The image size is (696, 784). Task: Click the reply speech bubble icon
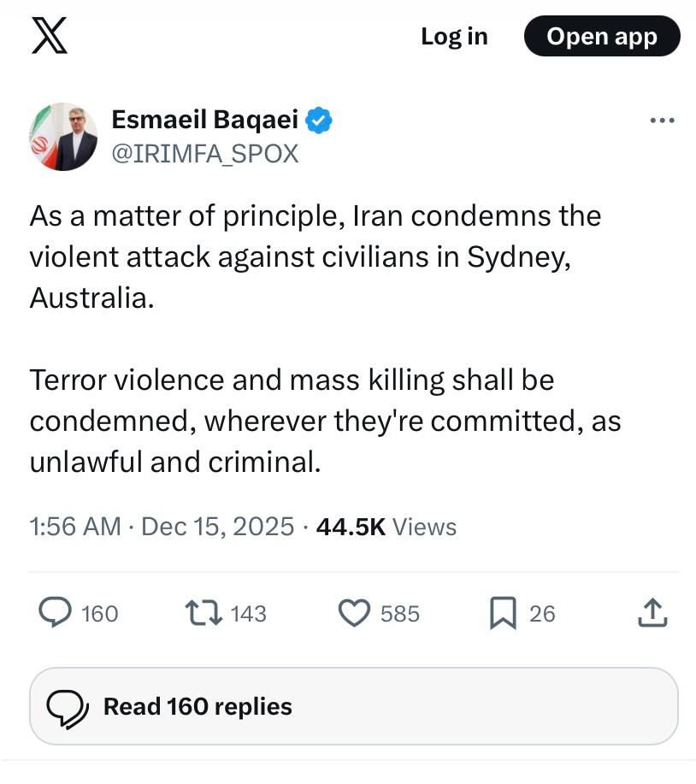56,613
